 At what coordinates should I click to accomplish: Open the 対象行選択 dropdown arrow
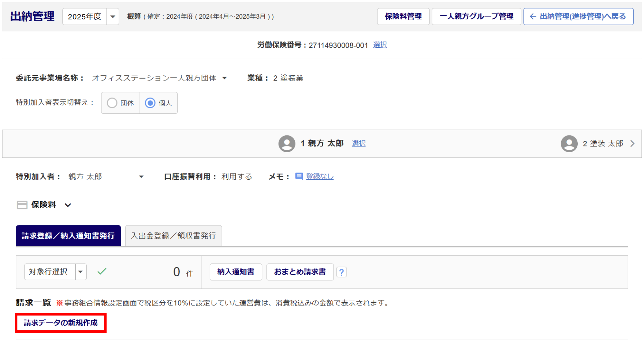pos(81,272)
